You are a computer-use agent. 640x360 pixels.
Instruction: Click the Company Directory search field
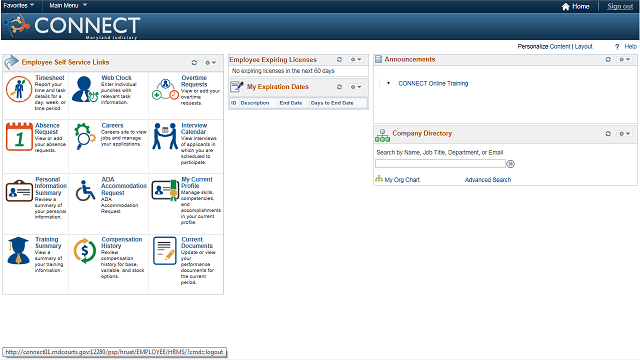[x=440, y=164]
